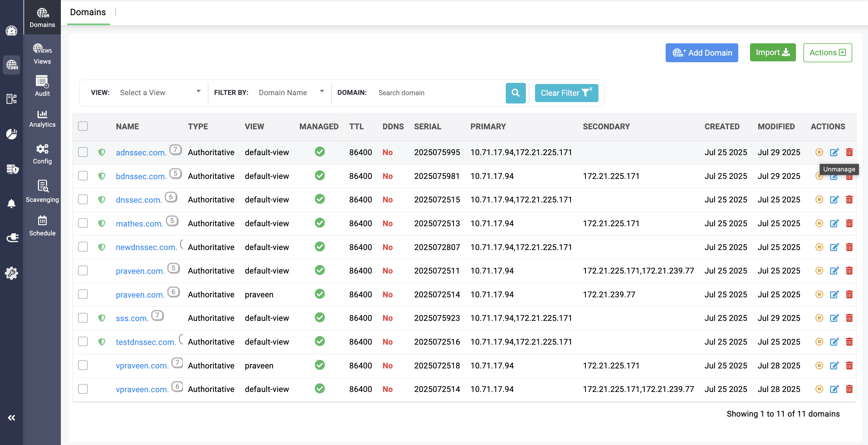Viewport: 868px width, 445px height.
Task: Open the Select a View dropdown
Action: click(x=160, y=93)
